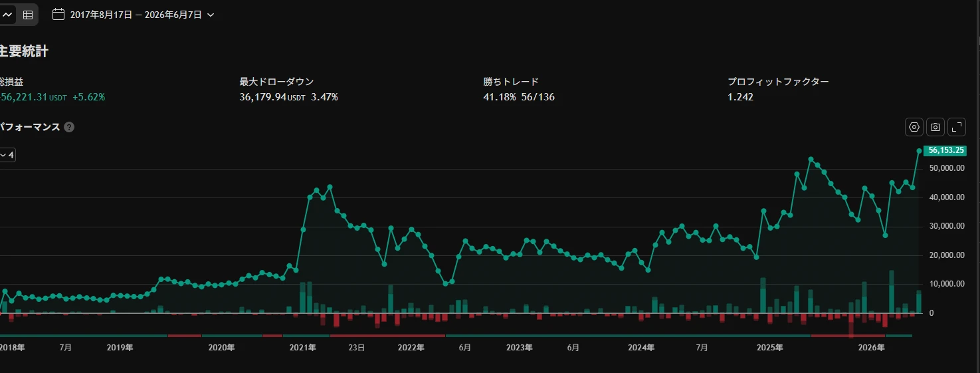Click the 41.18% win rate value
The image size is (980, 373).
click(x=499, y=97)
